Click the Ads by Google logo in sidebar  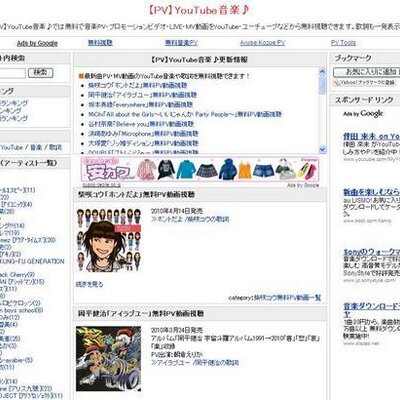(x=363, y=114)
